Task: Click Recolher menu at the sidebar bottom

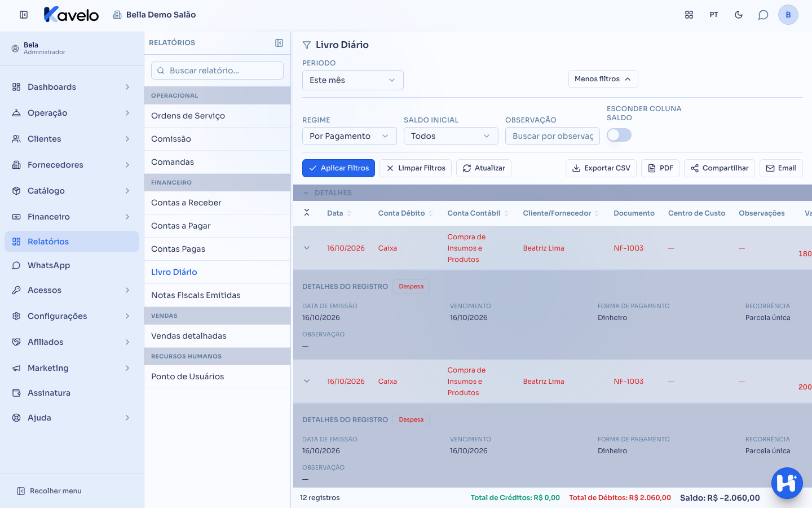Action: point(49,491)
